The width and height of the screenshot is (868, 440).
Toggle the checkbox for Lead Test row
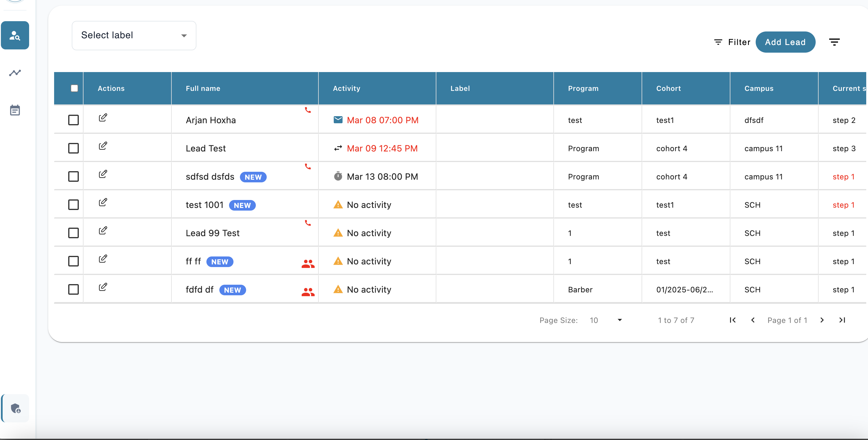(x=74, y=148)
